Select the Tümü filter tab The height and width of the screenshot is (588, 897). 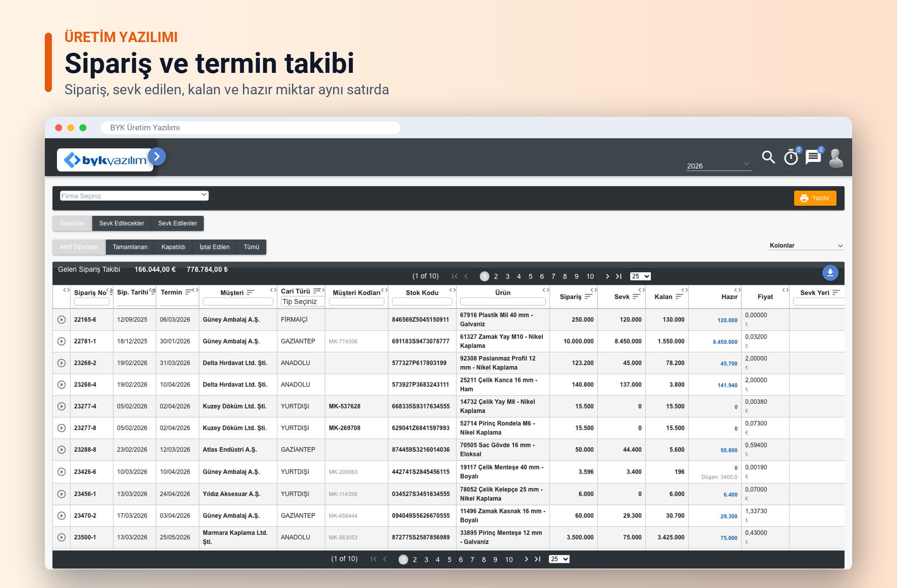coord(251,247)
